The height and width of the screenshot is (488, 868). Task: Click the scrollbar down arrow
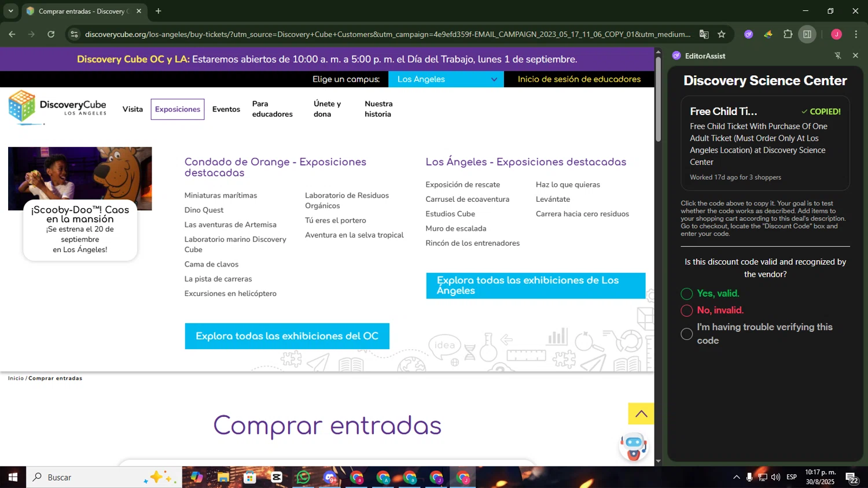(658, 461)
